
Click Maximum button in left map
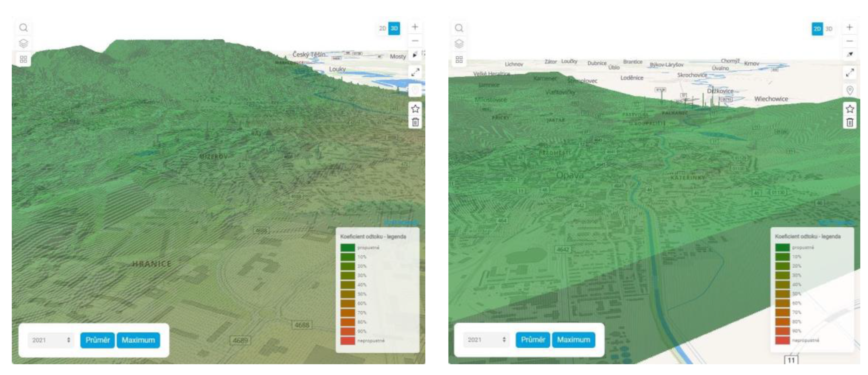point(138,340)
